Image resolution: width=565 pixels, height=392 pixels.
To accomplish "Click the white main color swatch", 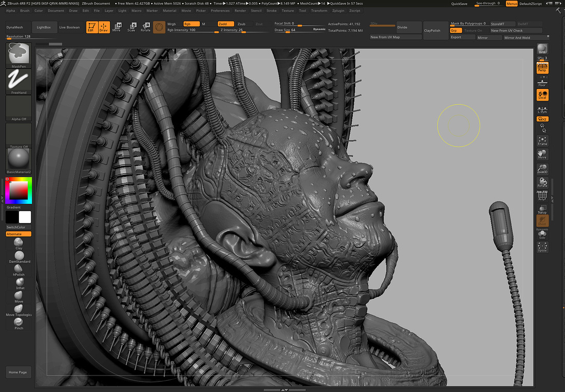I will (x=25, y=217).
